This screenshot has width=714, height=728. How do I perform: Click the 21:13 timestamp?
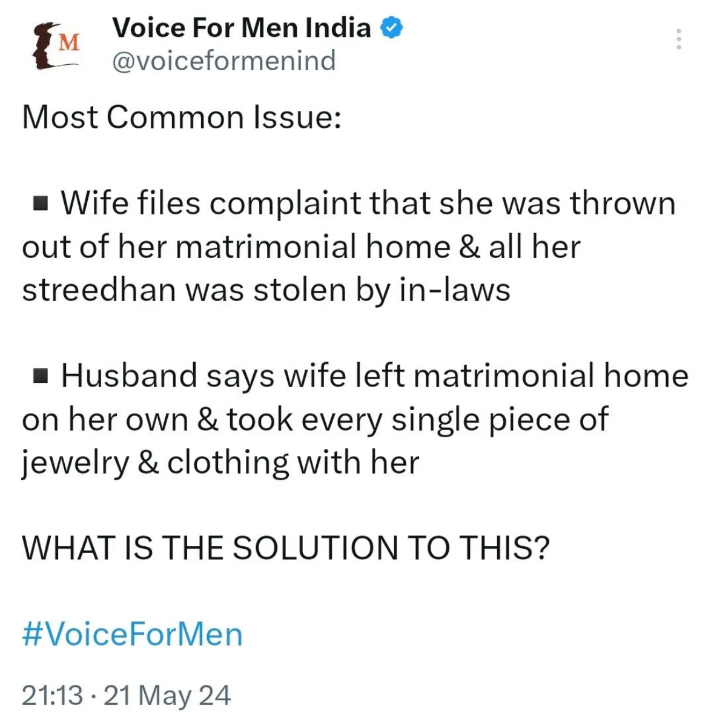[x=52, y=695]
